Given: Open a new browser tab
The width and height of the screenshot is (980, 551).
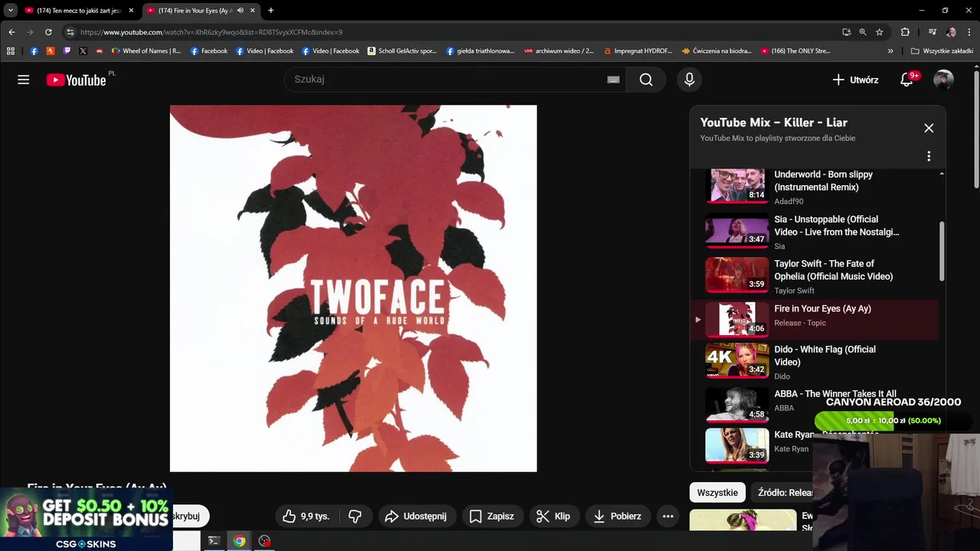Looking at the screenshot, I should point(270,11).
